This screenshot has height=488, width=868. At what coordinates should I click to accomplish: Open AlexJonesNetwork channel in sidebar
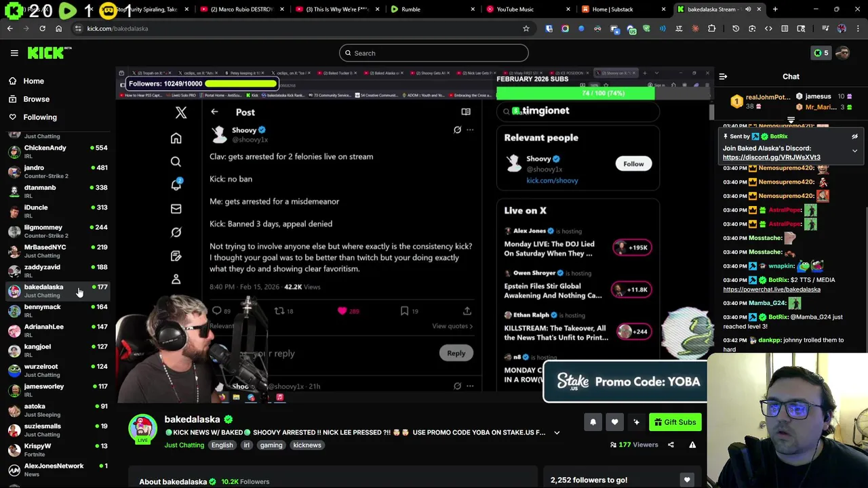tap(57, 470)
